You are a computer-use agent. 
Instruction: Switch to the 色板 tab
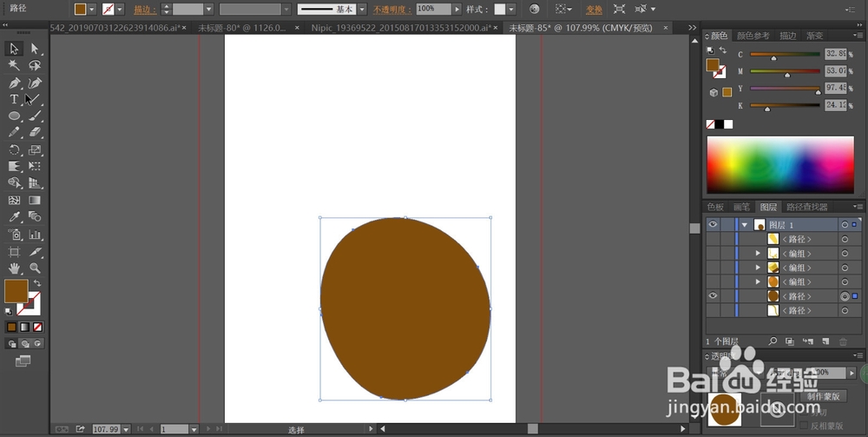pyautogui.click(x=715, y=207)
